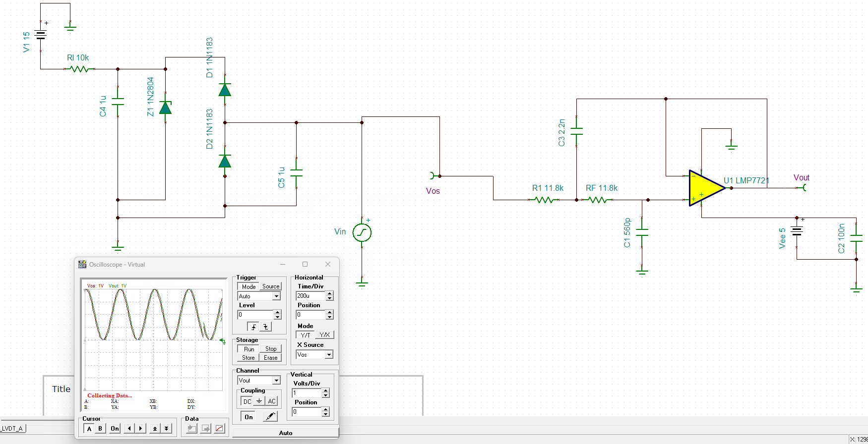868x444 pixels.
Task: Click the storage Stop button
Action: pyautogui.click(x=271, y=349)
